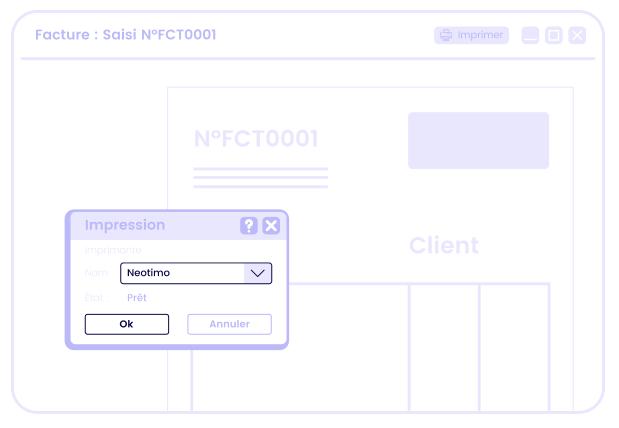Maximize the Facture window

(554, 35)
